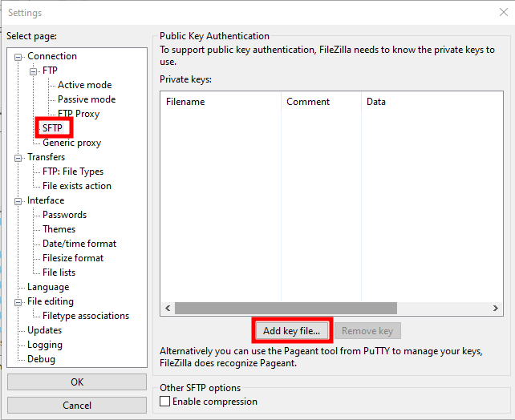Select the Interface page
The width and height of the screenshot is (515, 420).
tap(46, 200)
